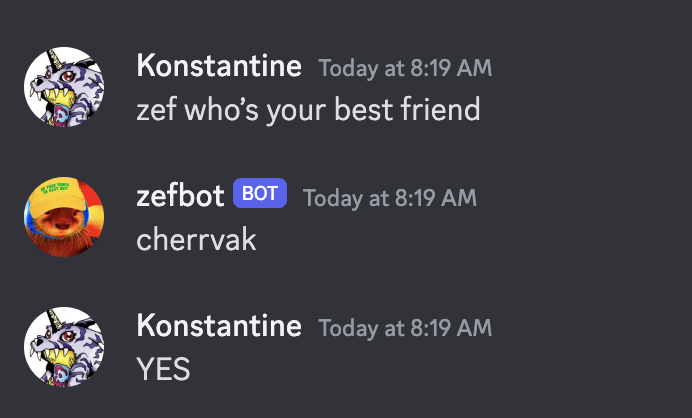Click the unicorn horn on the top Konstantine avatar
Screen dimensions: 692x418
coord(55,59)
